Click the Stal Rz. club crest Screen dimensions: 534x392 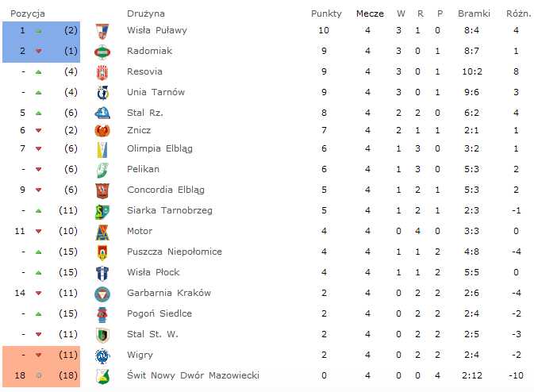(102, 113)
